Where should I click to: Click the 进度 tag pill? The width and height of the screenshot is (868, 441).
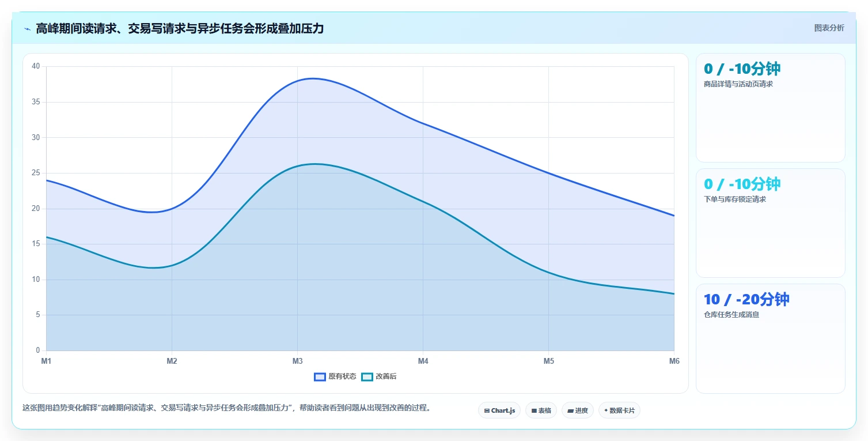(578, 410)
